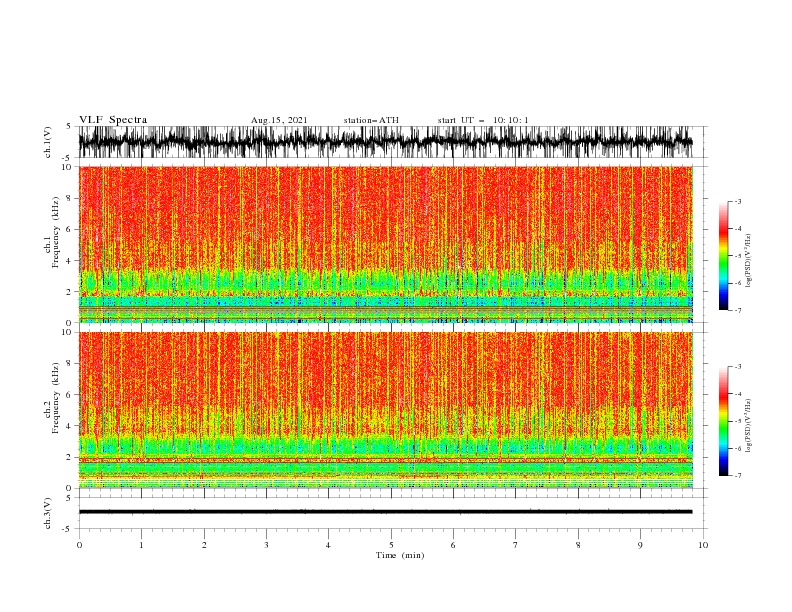Click the "5" tick on the time axis

(391, 545)
